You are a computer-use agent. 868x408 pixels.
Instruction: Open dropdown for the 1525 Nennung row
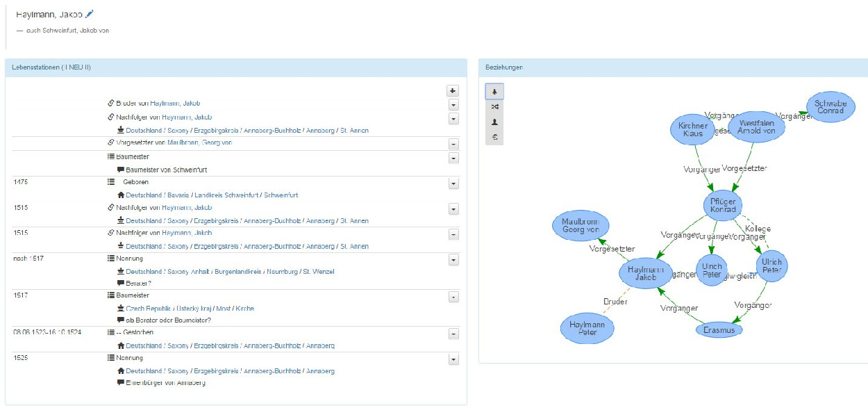click(x=453, y=359)
